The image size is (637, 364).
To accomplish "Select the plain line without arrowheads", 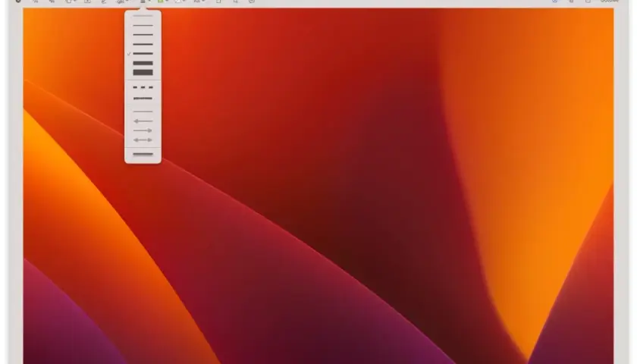I will point(143,111).
